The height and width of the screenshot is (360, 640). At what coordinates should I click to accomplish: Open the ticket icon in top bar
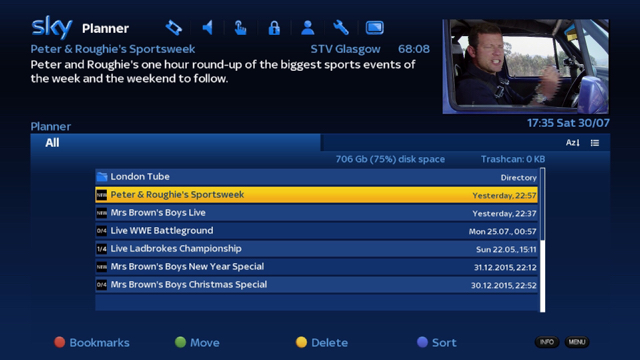click(174, 28)
